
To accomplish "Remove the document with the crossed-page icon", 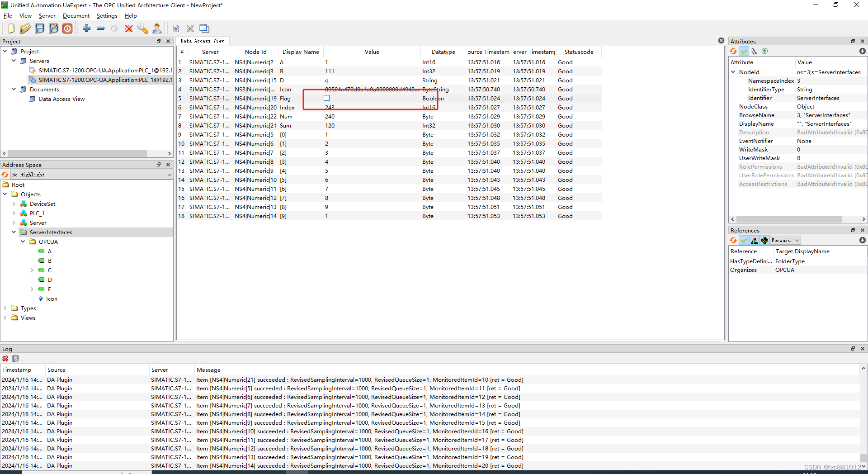I will 190,28.
